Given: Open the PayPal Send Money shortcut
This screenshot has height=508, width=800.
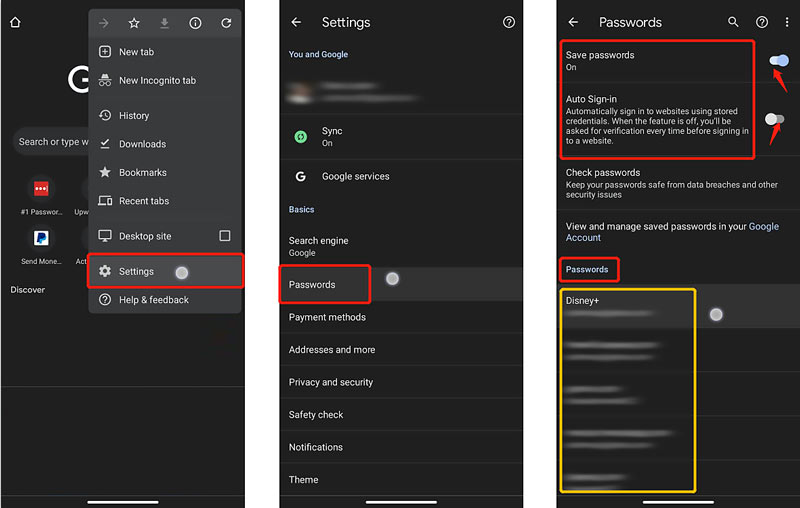Looking at the screenshot, I should (41, 245).
